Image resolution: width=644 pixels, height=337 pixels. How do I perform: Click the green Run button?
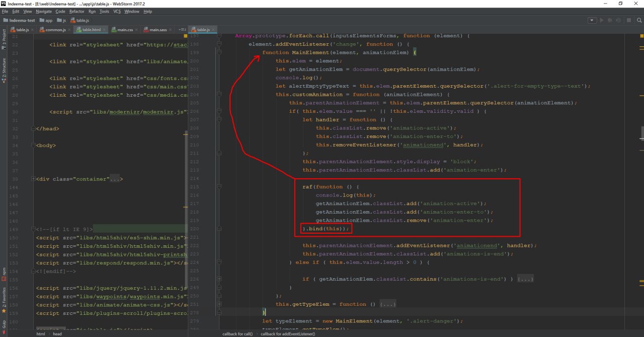pos(602,20)
